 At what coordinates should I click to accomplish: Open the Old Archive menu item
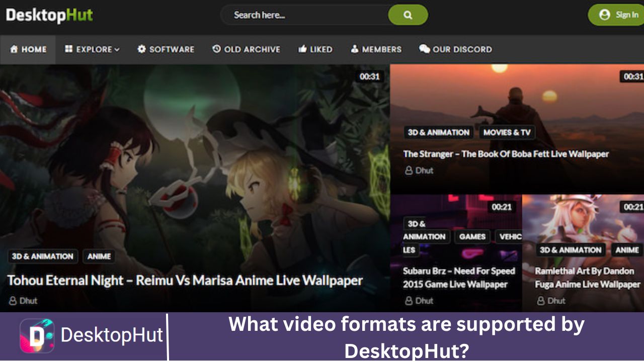(x=246, y=49)
